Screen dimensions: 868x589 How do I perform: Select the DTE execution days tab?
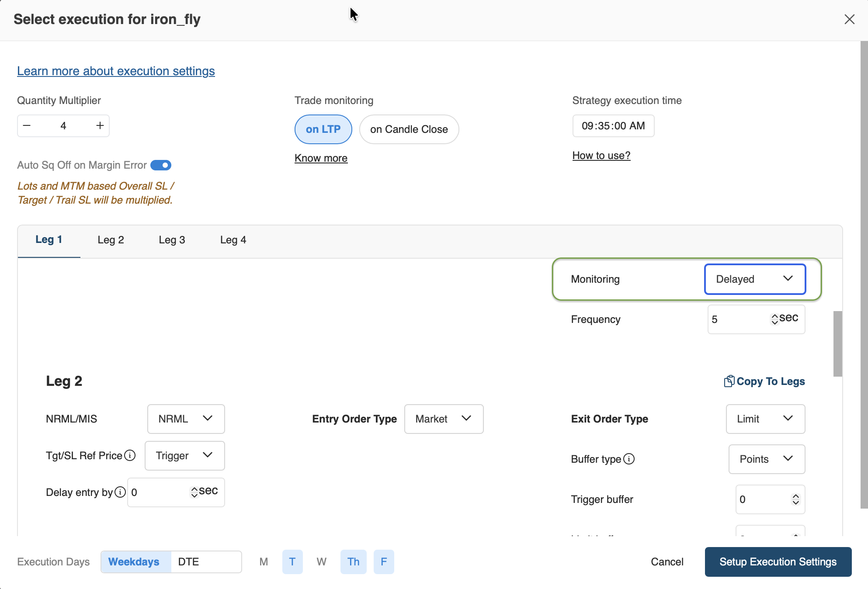(x=188, y=562)
